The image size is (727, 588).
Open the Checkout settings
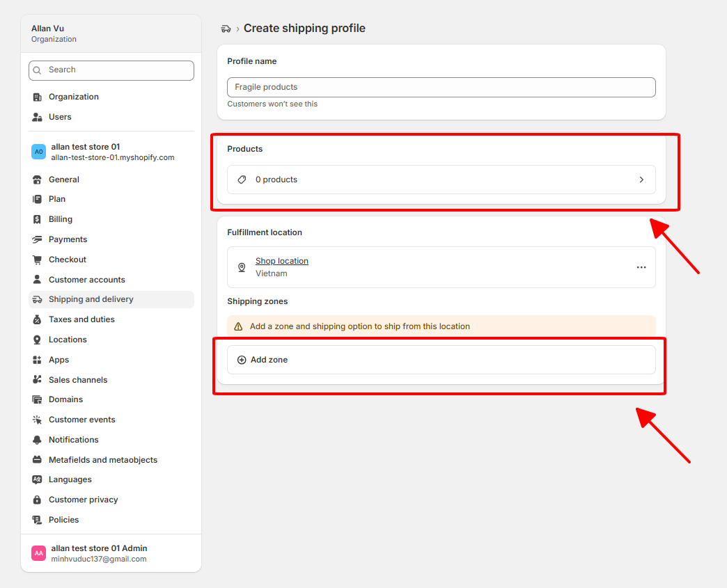point(111,260)
